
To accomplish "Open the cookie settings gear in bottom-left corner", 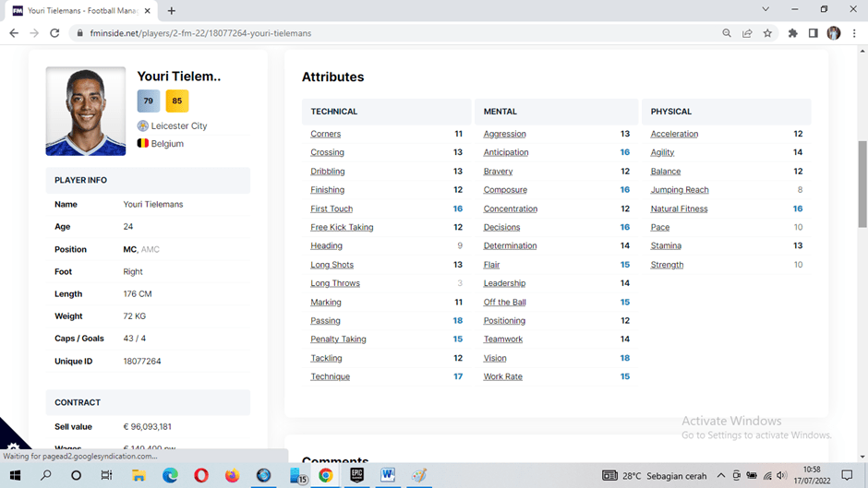I will (x=12, y=447).
